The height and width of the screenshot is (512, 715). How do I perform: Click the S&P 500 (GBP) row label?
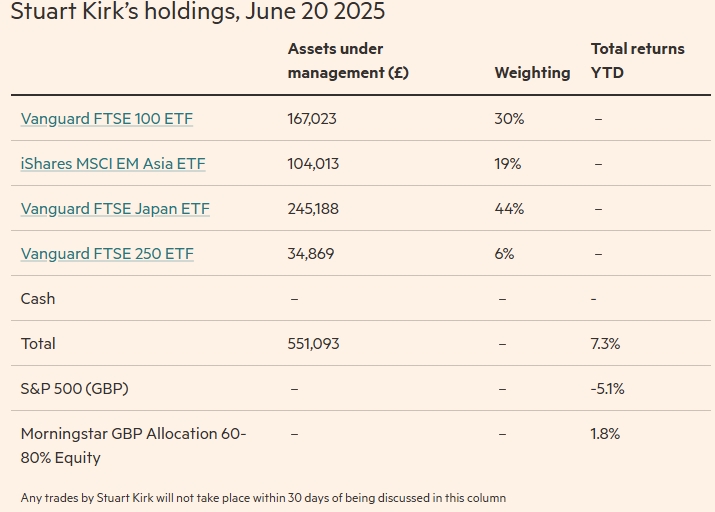pos(74,389)
